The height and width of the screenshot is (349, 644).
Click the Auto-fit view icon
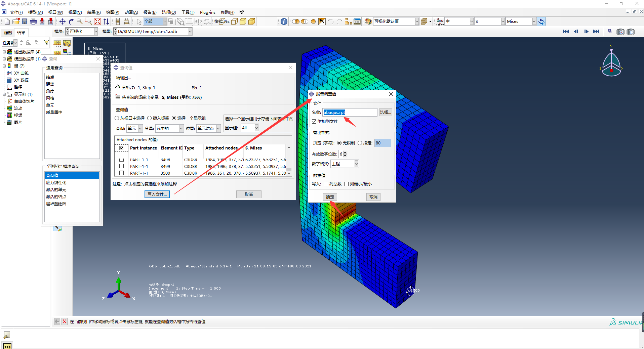97,21
